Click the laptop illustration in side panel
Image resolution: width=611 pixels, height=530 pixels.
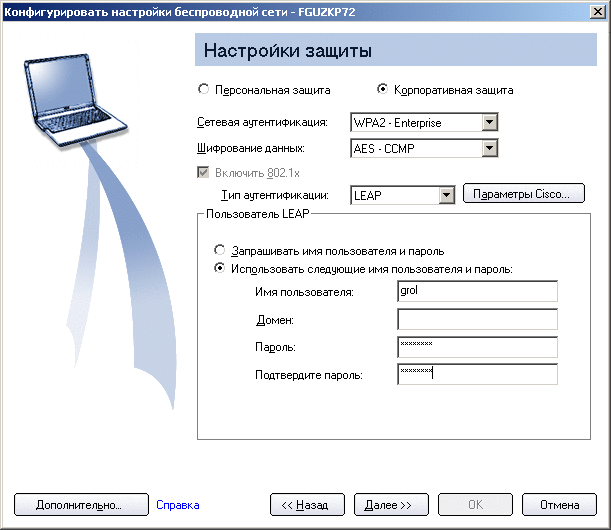click(x=70, y=95)
